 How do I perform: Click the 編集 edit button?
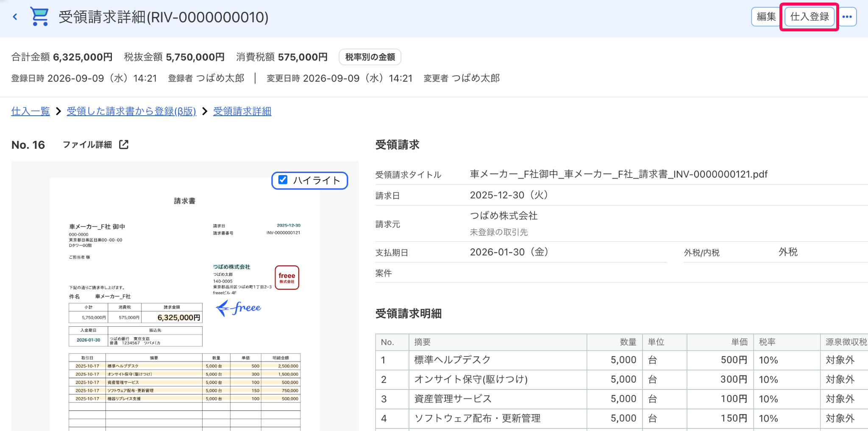point(766,17)
